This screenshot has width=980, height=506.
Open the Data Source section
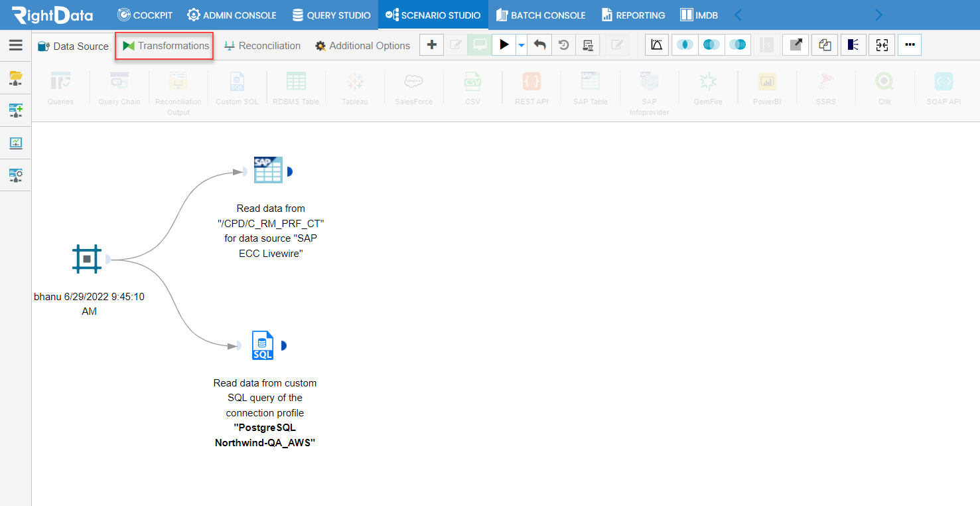(x=73, y=46)
